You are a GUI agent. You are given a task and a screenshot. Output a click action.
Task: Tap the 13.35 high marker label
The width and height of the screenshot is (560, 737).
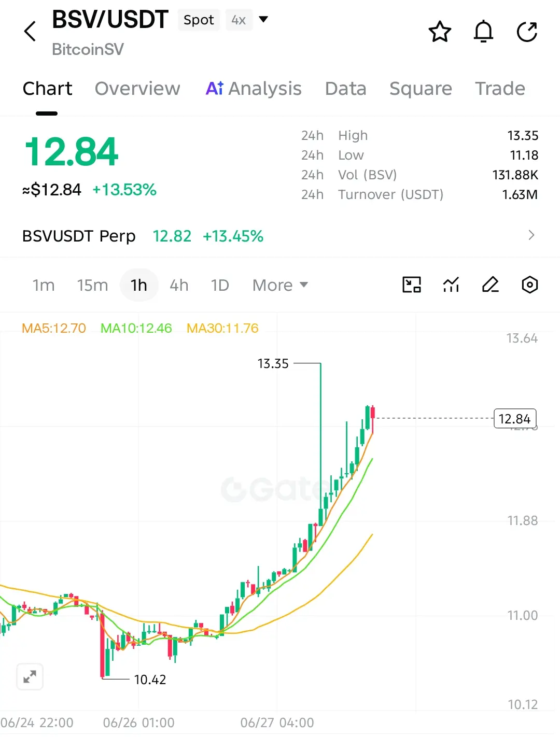273,364
